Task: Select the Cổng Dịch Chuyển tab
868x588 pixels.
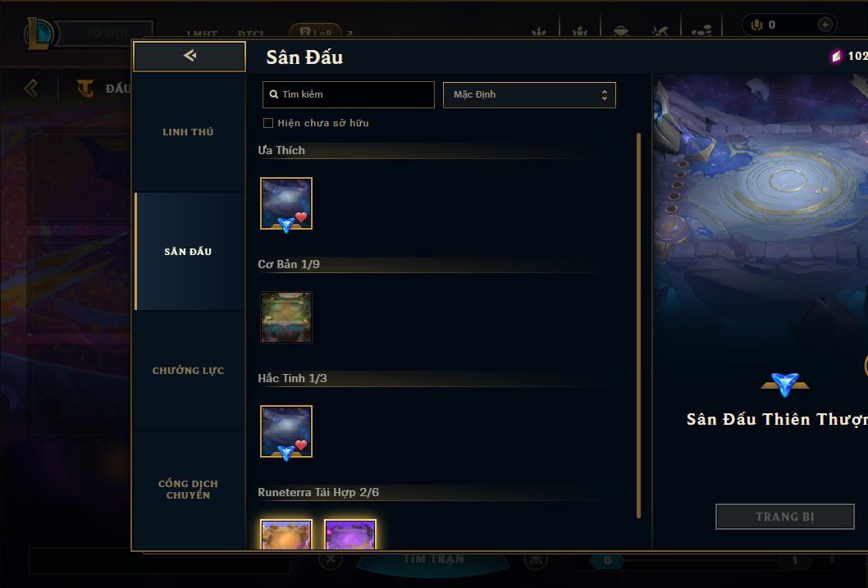Action: (x=188, y=490)
